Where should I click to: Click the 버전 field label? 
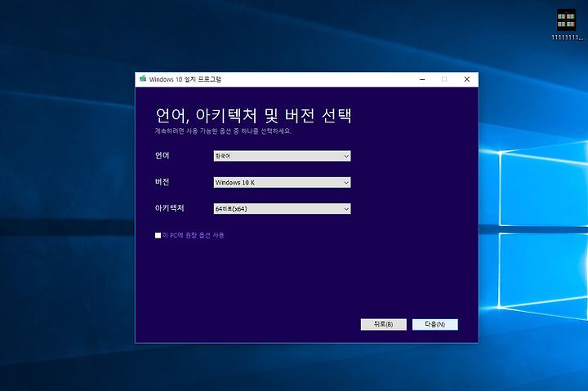(x=162, y=182)
